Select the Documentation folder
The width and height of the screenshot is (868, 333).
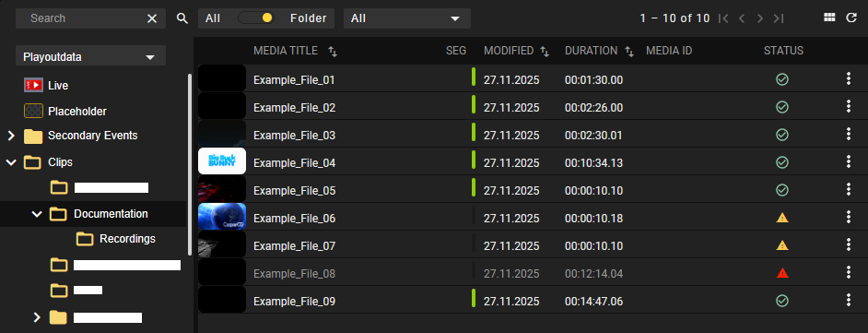[x=111, y=214]
